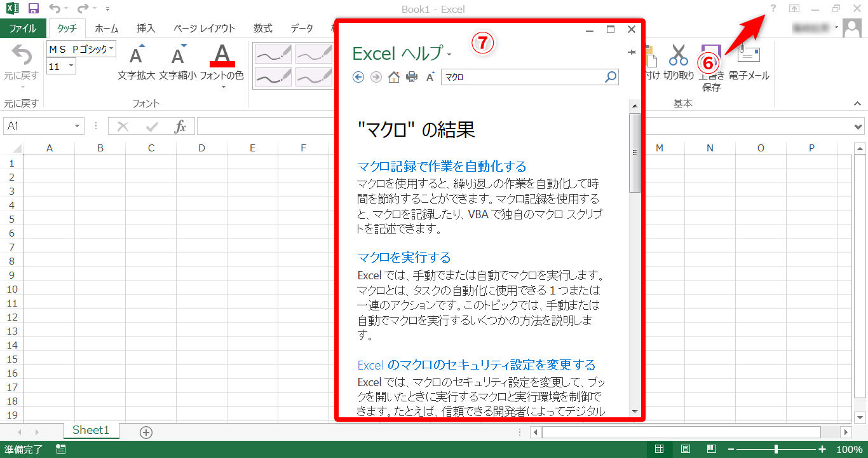The image size is (868, 458).
Task: Switch to Normal view in the status bar
Action: tap(660, 449)
